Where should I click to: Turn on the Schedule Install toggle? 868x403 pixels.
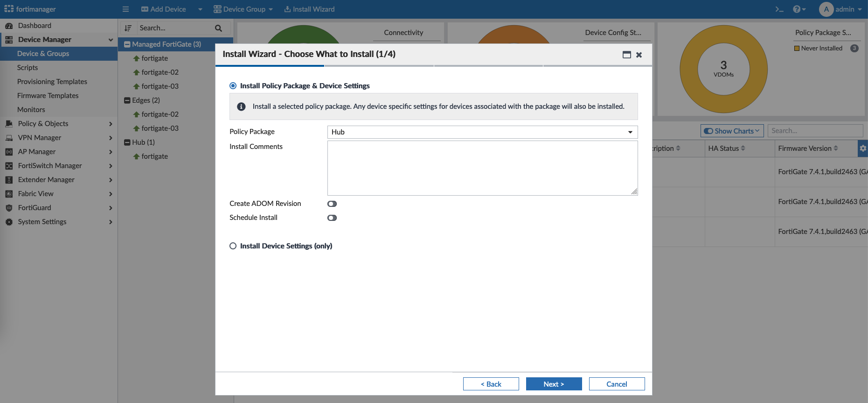332,218
